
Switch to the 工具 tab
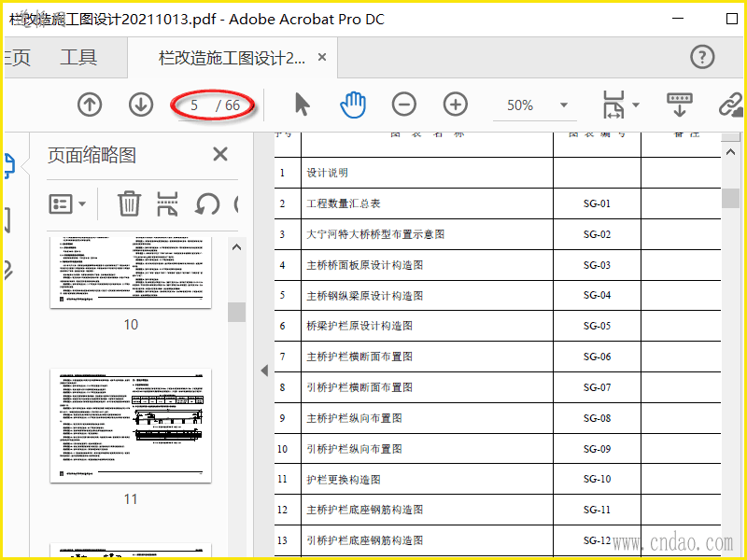[x=78, y=58]
